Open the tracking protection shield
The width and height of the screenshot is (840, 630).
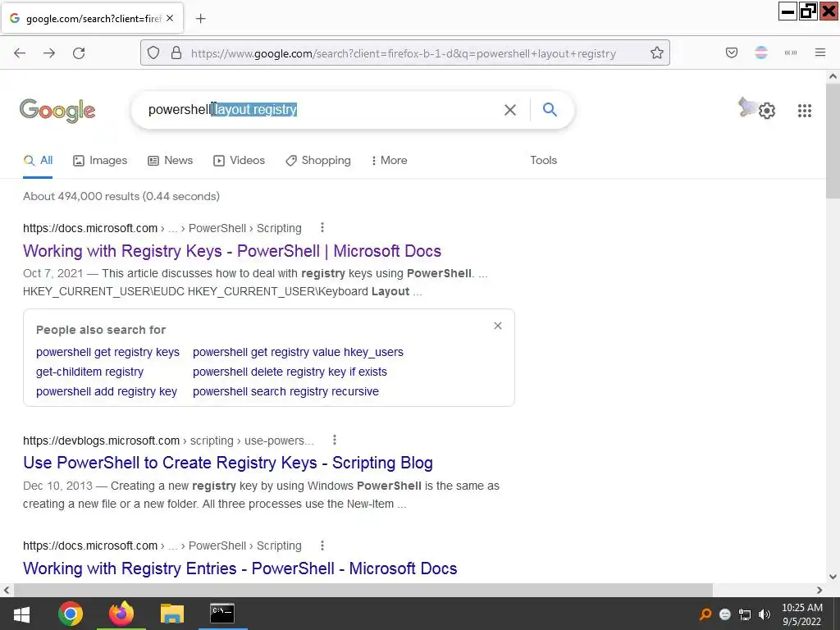[x=153, y=53]
